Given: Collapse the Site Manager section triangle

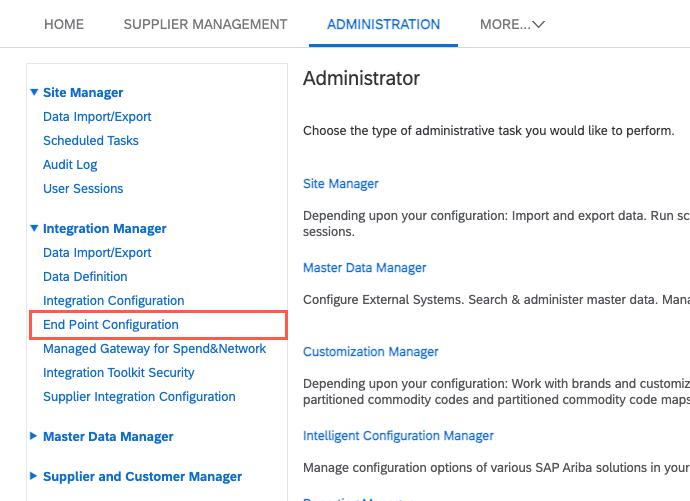Looking at the screenshot, I should point(34,93).
